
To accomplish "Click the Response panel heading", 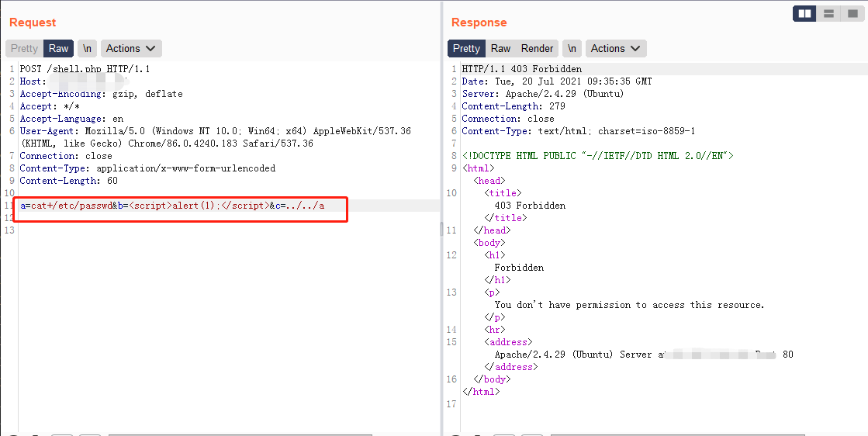I will point(479,22).
